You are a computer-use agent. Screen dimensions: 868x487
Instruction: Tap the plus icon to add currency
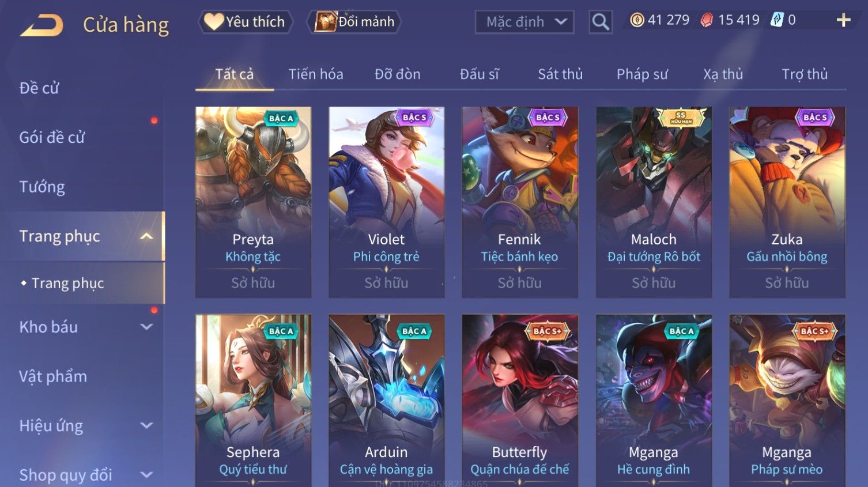(843, 20)
